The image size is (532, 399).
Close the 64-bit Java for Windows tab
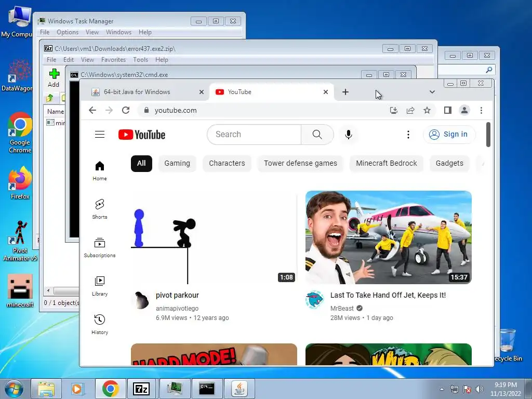point(201,92)
